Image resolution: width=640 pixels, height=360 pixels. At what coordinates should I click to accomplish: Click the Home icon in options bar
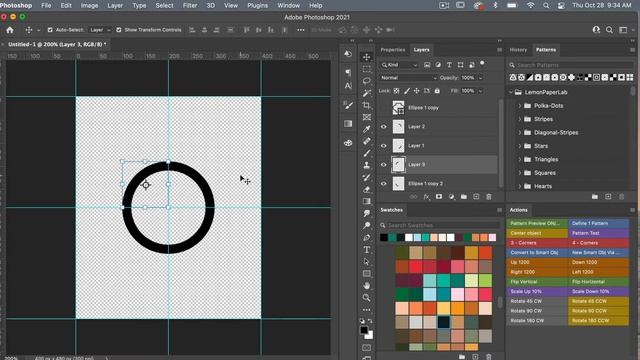[x=10, y=30]
